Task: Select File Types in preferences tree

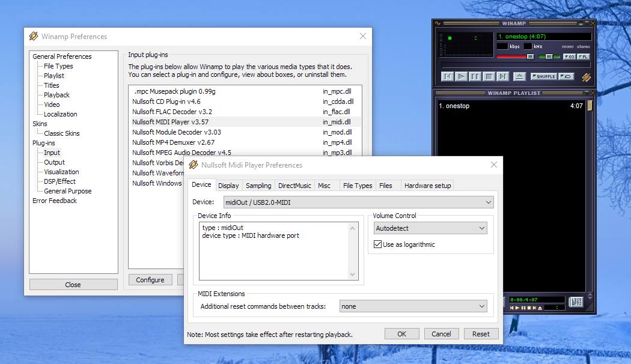Action: [58, 66]
